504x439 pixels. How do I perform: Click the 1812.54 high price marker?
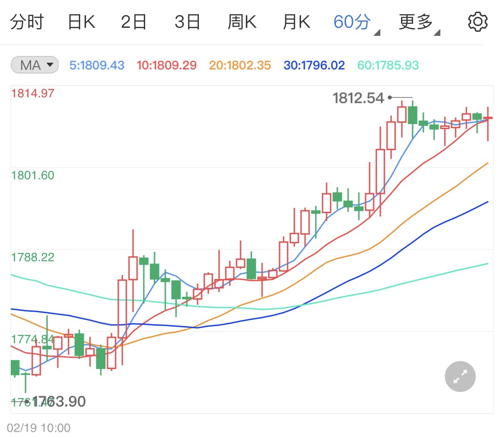point(358,98)
